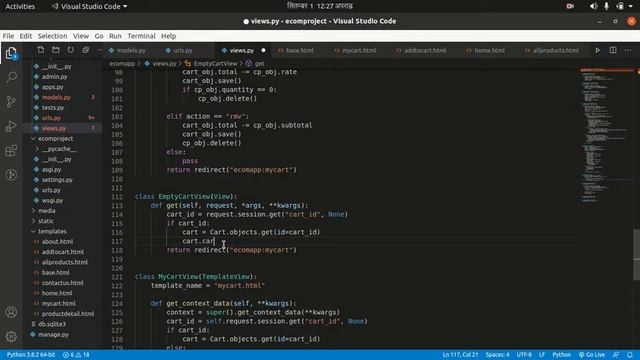Screen dimensions: 640x360
Task: Click the errors and warnings status indicator
Action: 76,355
